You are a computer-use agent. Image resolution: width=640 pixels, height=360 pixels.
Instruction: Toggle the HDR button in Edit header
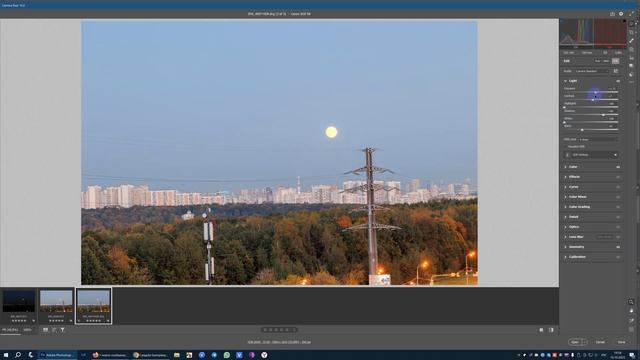click(x=616, y=61)
